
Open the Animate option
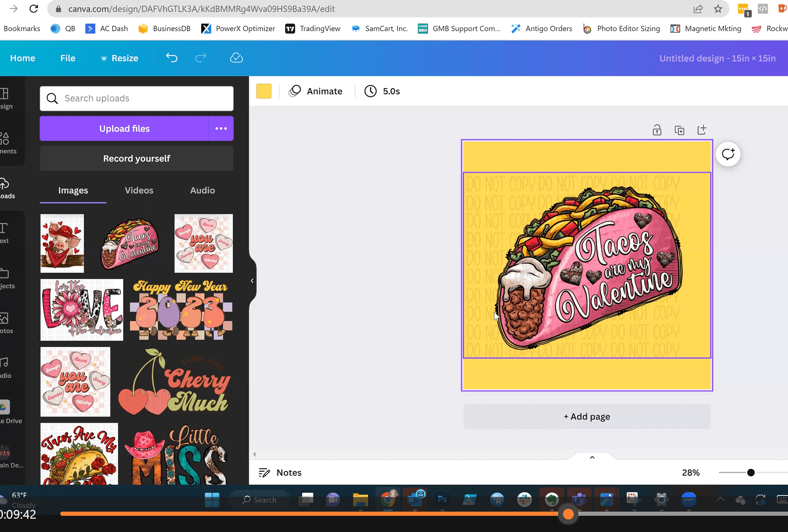tap(316, 91)
